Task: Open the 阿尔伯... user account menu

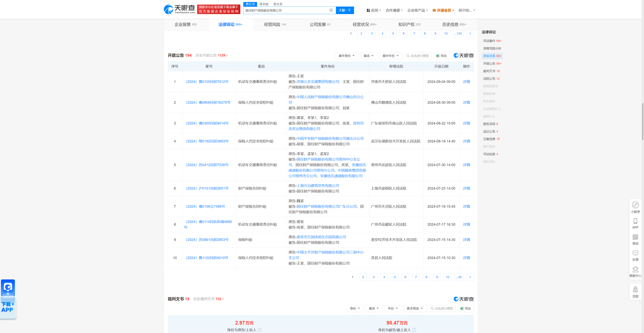Action: point(467,10)
